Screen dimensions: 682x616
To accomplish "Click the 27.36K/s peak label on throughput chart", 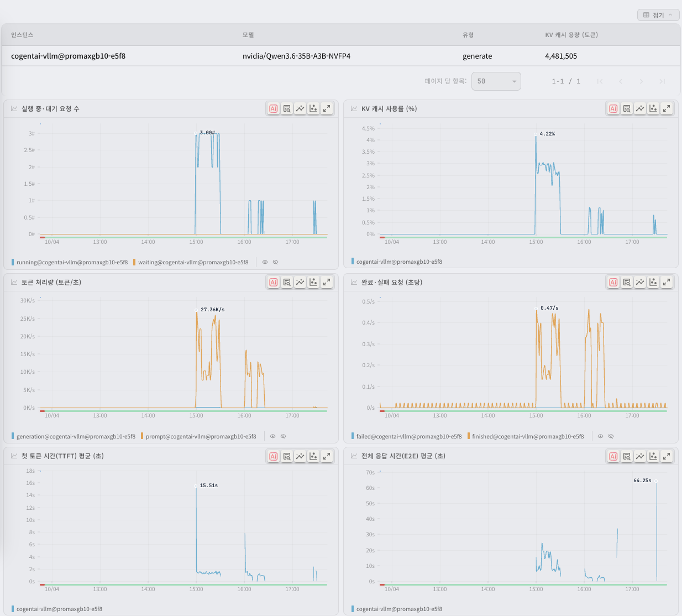I will coord(213,310).
